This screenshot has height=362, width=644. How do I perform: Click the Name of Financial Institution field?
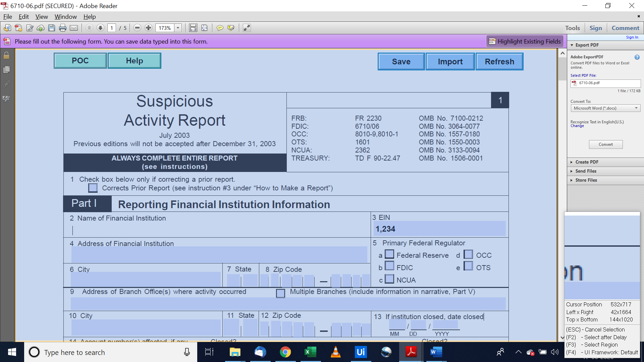(x=218, y=230)
